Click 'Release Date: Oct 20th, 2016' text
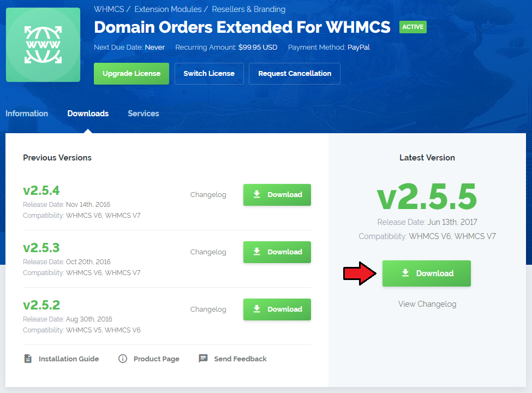The image size is (532, 393). pyautogui.click(x=67, y=262)
